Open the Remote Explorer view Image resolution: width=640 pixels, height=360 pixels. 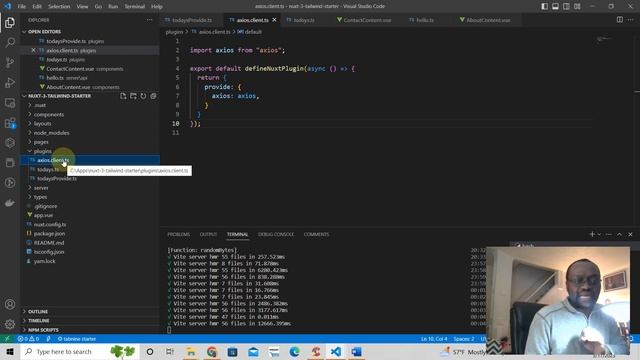(10, 102)
